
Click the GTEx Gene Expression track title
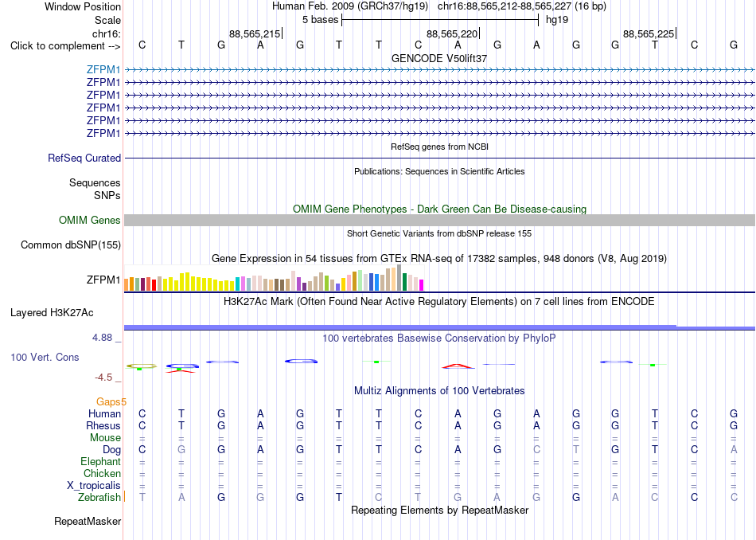pos(439,259)
